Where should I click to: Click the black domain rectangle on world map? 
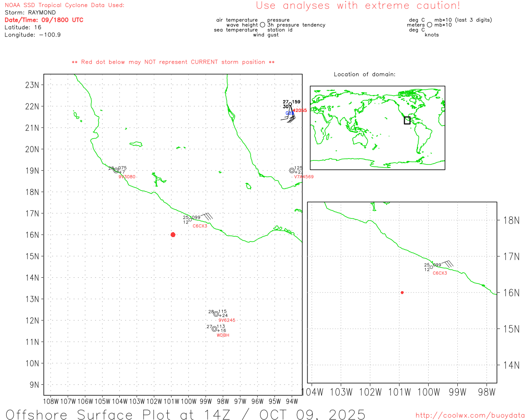(x=407, y=120)
